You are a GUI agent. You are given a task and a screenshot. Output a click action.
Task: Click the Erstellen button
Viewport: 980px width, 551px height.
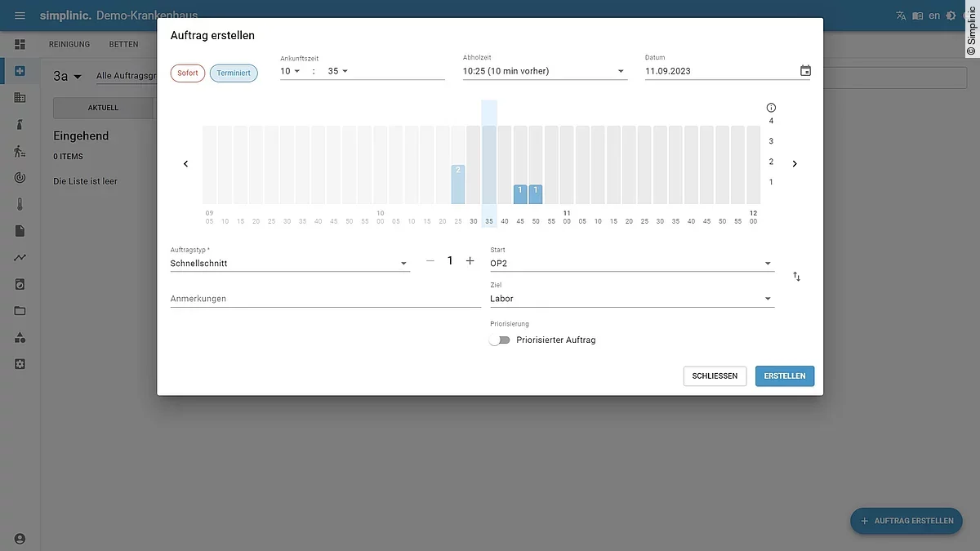784,376
